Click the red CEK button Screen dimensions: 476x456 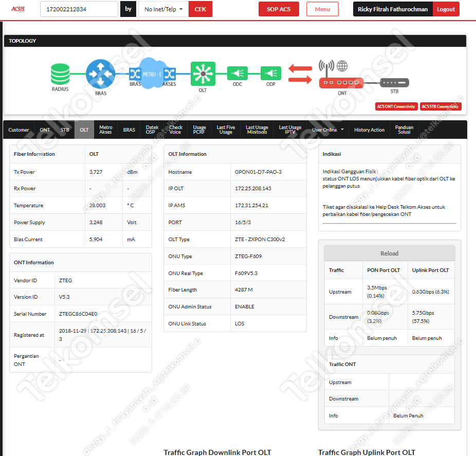pos(200,9)
